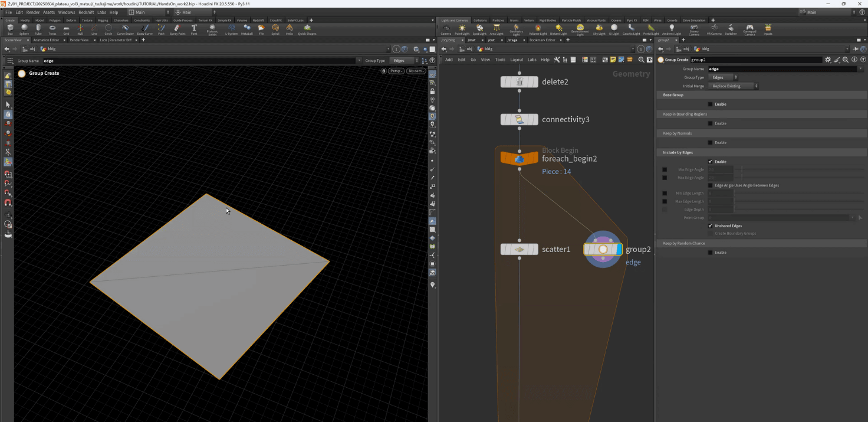Select the Sphere shelf tool
This screenshot has width=868, height=422.
pyautogui.click(x=24, y=28)
